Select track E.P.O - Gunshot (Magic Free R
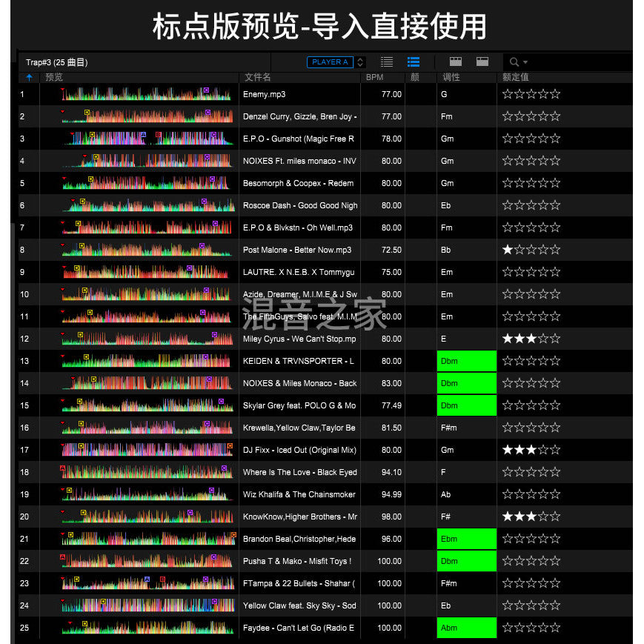Image resolution: width=644 pixels, height=644 pixels. coord(299,139)
